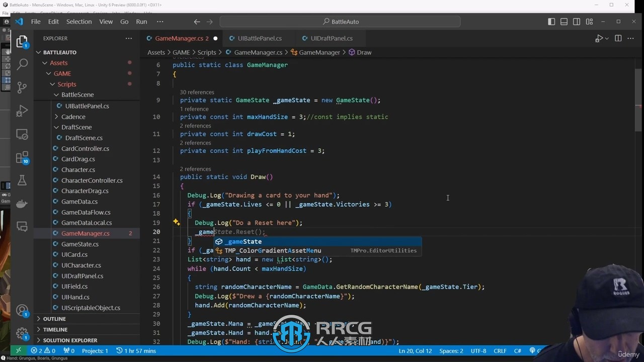This screenshot has height=362, width=644.
Task: Click CRLF line ending in status bar
Action: pos(500,350)
